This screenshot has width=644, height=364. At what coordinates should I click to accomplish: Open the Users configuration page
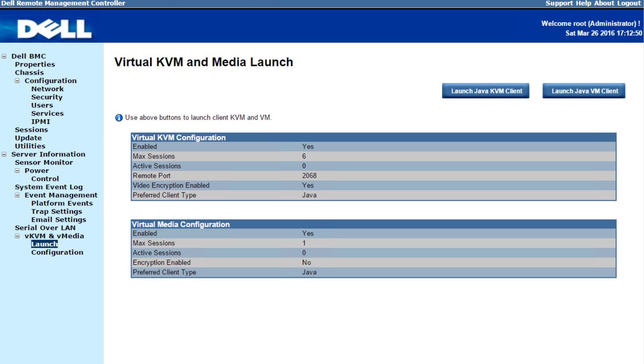click(42, 105)
